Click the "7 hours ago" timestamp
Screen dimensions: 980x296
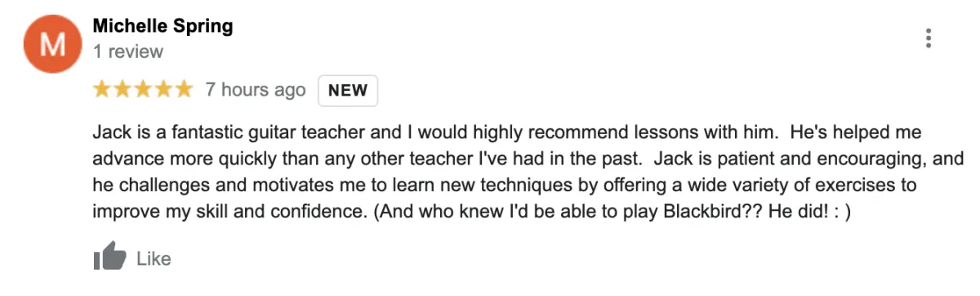point(256,90)
